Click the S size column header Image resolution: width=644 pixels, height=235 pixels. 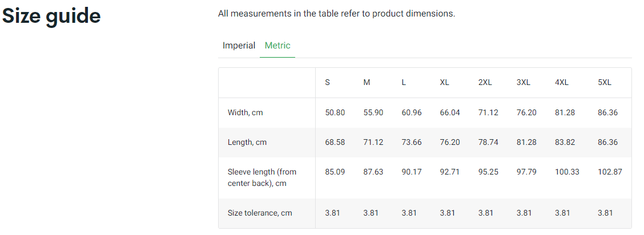[328, 82]
